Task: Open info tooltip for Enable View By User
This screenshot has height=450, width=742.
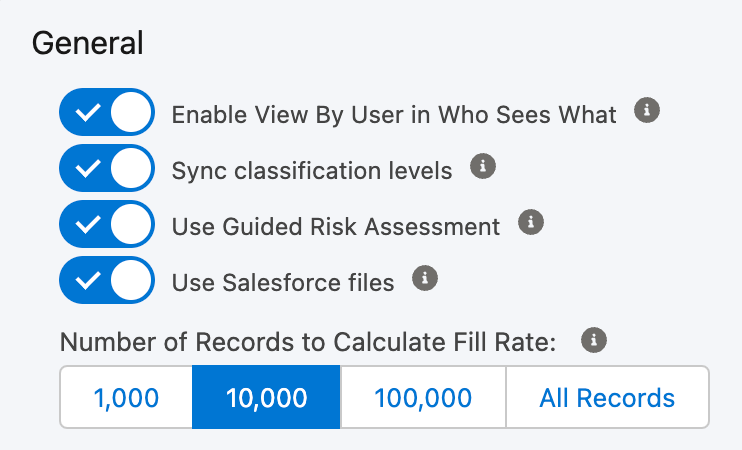Action: pyautogui.click(x=647, y=110)
